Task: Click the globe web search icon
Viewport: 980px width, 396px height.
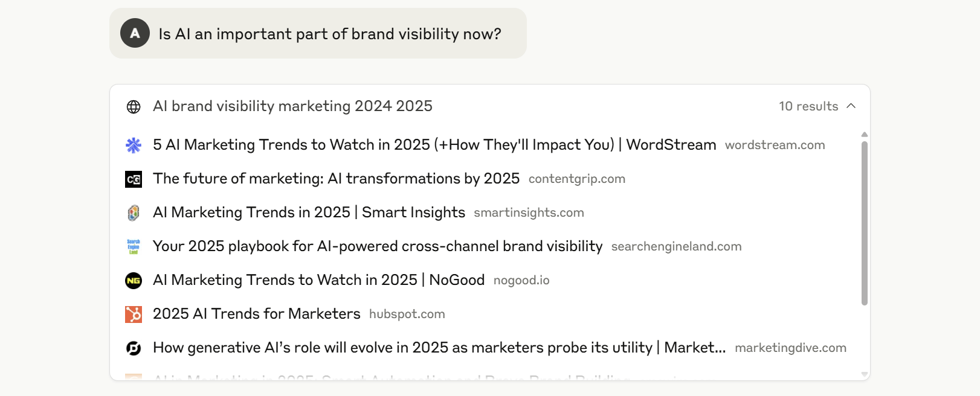Action: (134, 107)
